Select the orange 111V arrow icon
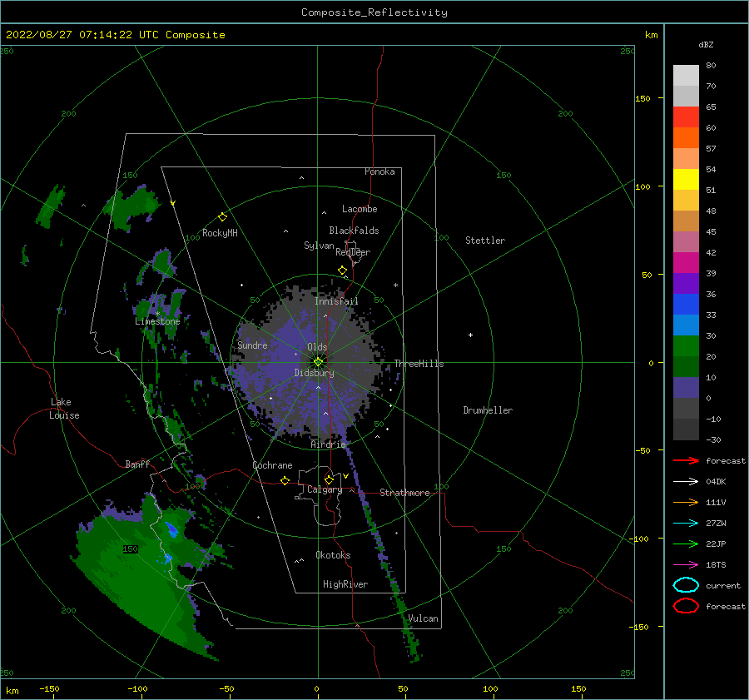The width and height of the screenshot is (749, 700). click(x=686, y=502)
